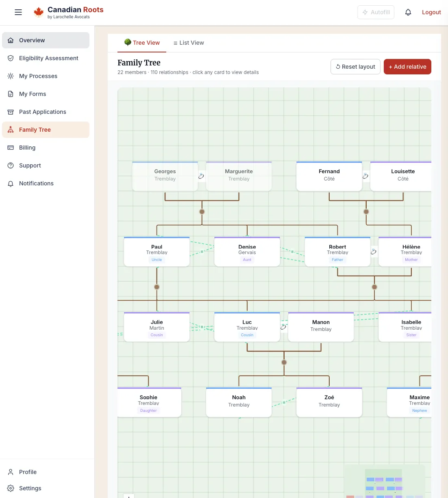The image size is (448, 498).
Task: Click the Eligibility Assessment shield icon
Action: (11, 58)
